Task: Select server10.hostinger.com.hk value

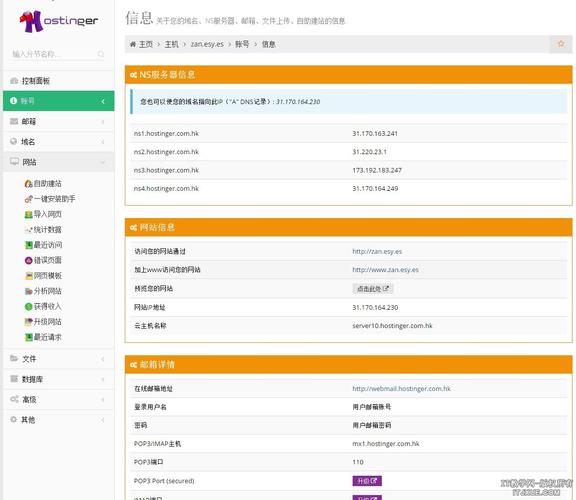Action: [x=392, y=326]
